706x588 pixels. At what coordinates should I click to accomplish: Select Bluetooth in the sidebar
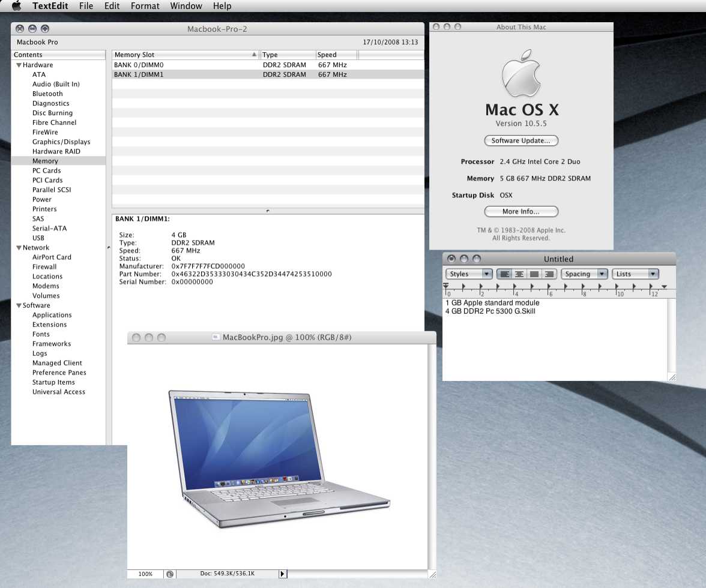(47, 94)
